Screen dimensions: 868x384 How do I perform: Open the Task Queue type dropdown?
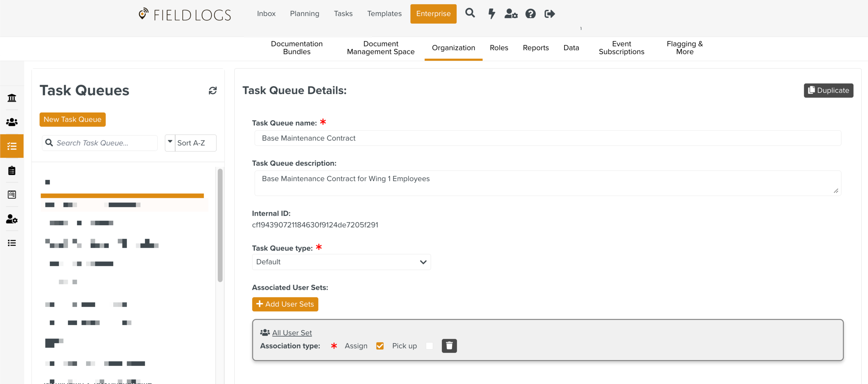coord(341,262)
